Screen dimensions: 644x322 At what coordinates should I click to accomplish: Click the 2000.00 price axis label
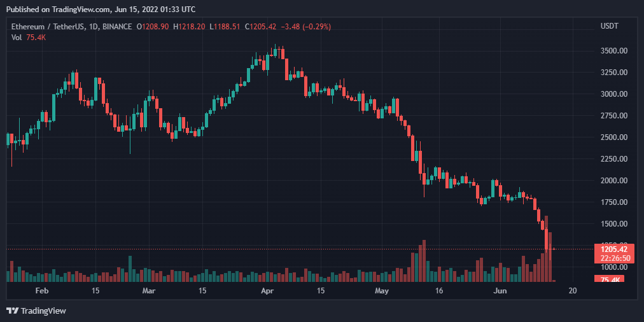[x=613, y=181]
